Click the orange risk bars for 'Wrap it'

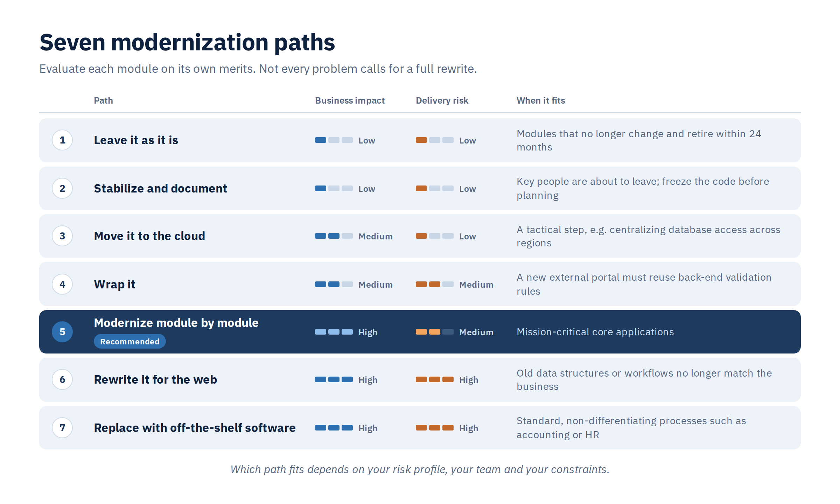click(x=435, y=284)
